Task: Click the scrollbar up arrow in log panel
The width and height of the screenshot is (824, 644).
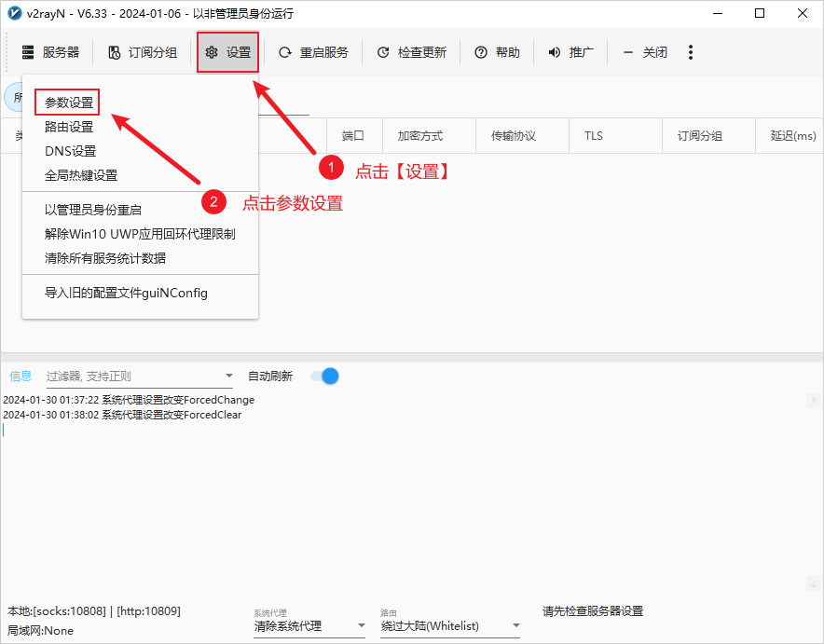Action: (x=812, y=401)
